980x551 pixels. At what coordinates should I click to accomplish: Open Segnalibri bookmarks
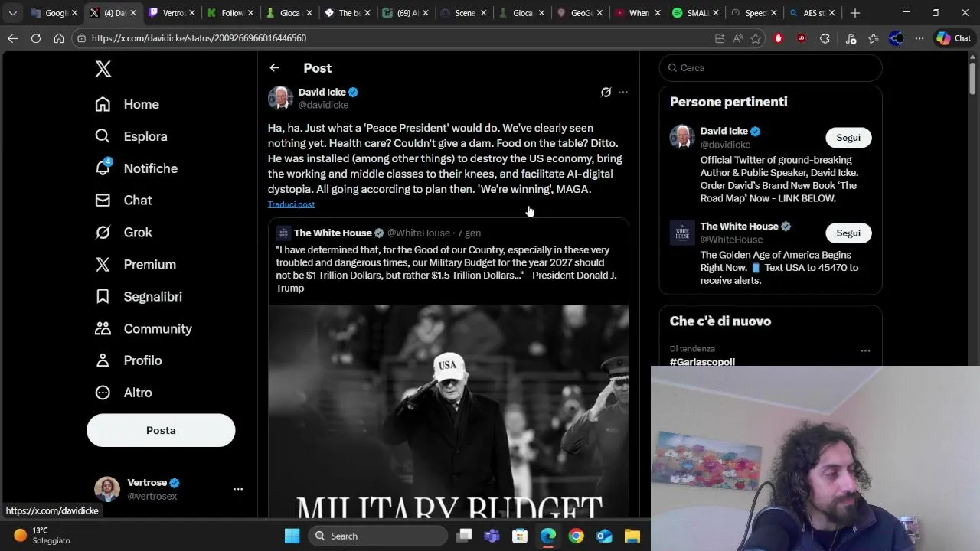click(x=139, y=296)
